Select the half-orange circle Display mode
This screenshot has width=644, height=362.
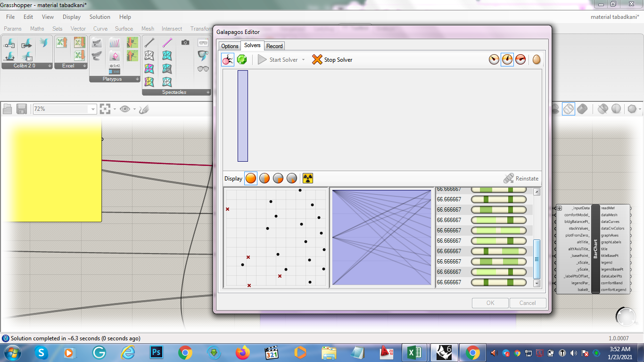pos(264,178)
